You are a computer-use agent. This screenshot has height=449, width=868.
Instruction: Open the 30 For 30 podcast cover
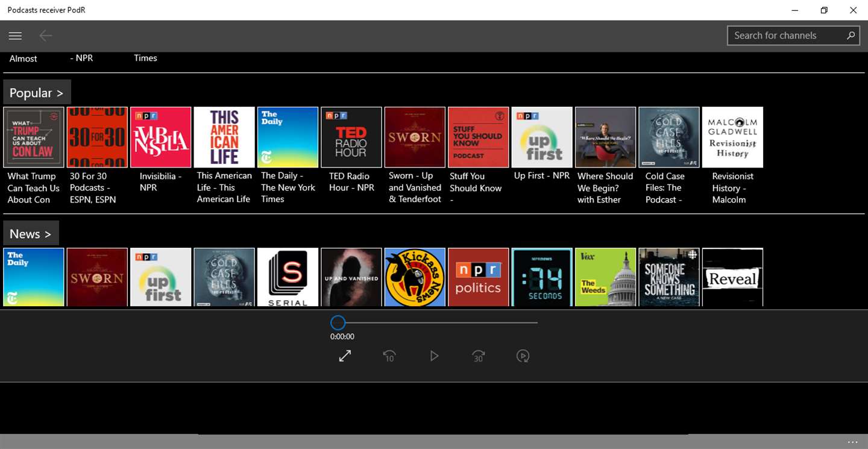[x=97, y=137]
